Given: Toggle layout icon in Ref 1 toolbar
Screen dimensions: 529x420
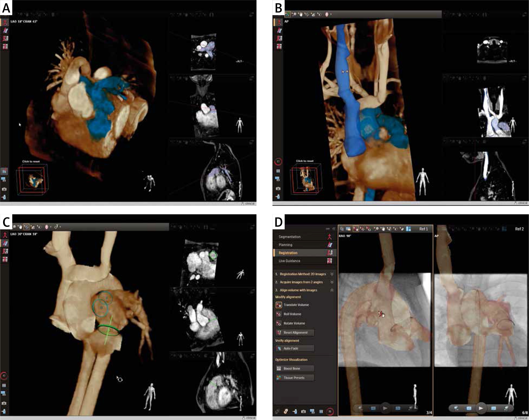Looking at the screenshot, I should coord(408,229).
